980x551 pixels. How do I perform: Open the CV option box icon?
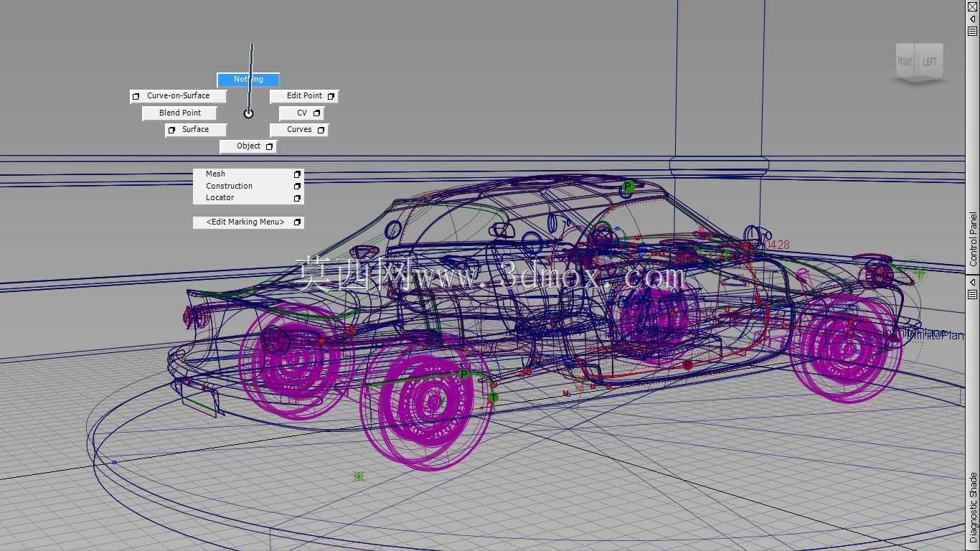[316, 113]
